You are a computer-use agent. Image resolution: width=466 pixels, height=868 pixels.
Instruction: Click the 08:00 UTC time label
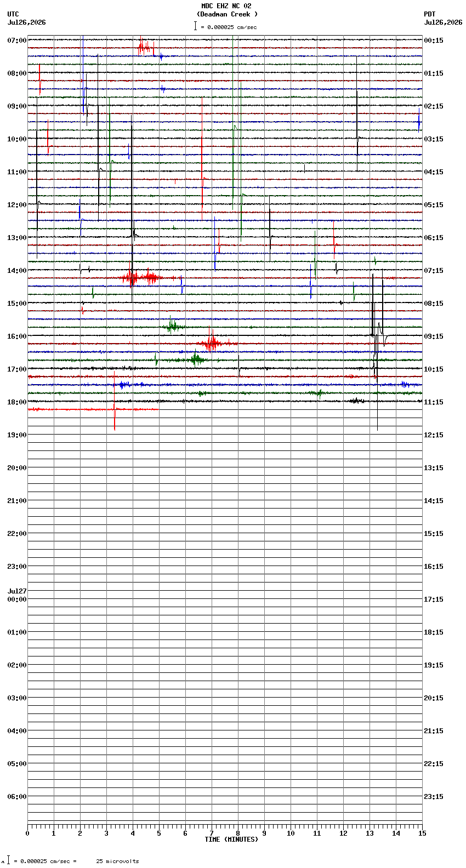[17, 73]
